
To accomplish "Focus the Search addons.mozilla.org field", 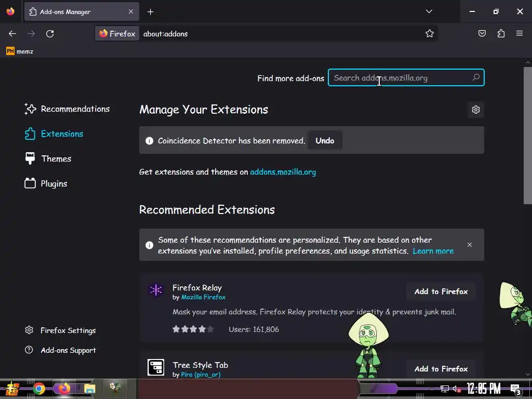I will [x=406, y=78].
